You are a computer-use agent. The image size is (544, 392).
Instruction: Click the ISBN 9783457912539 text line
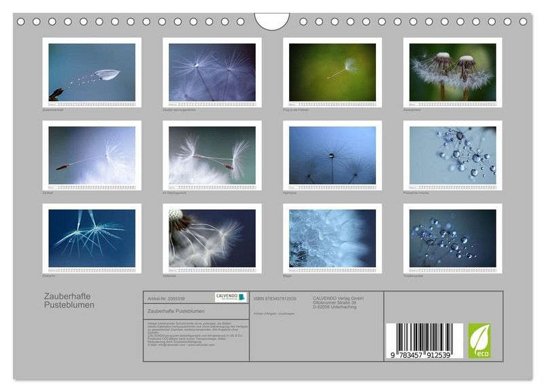click(x=275, y=298)
